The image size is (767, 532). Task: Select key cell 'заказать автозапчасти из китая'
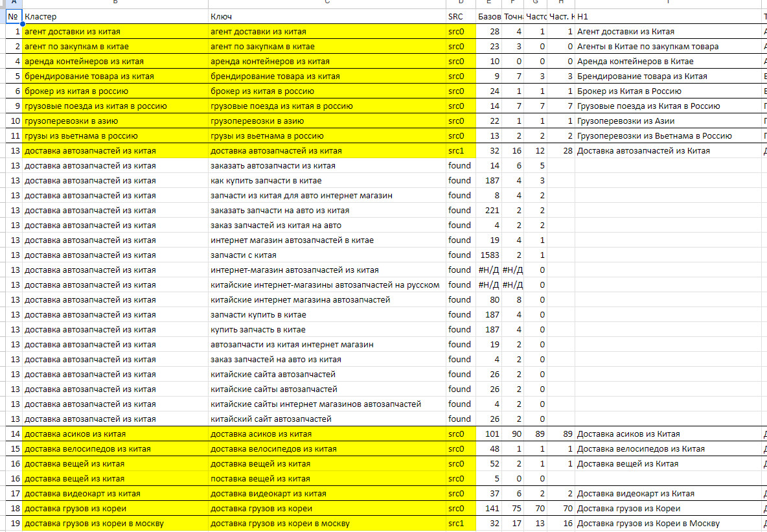pos(326,165)
